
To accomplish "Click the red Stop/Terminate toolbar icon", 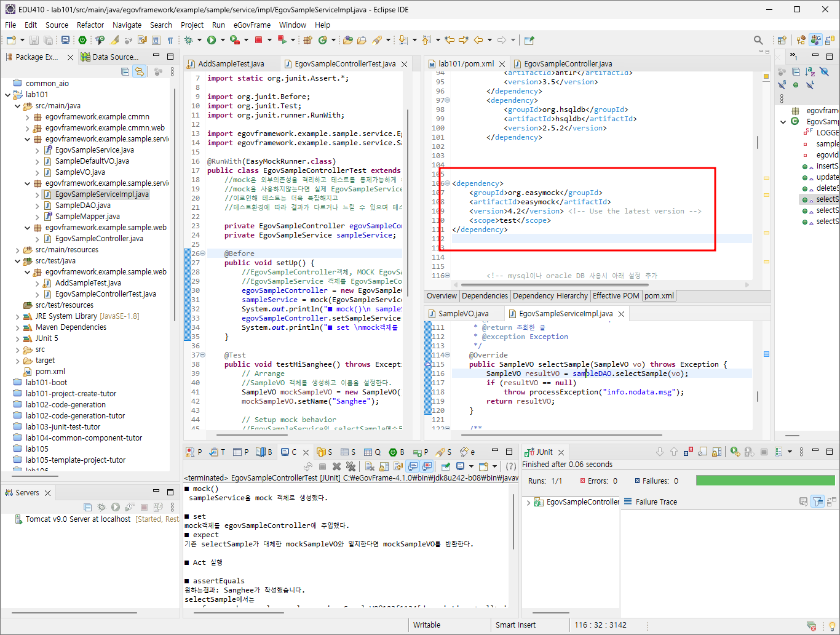I will pyautogui.click(x=259, y=40).
